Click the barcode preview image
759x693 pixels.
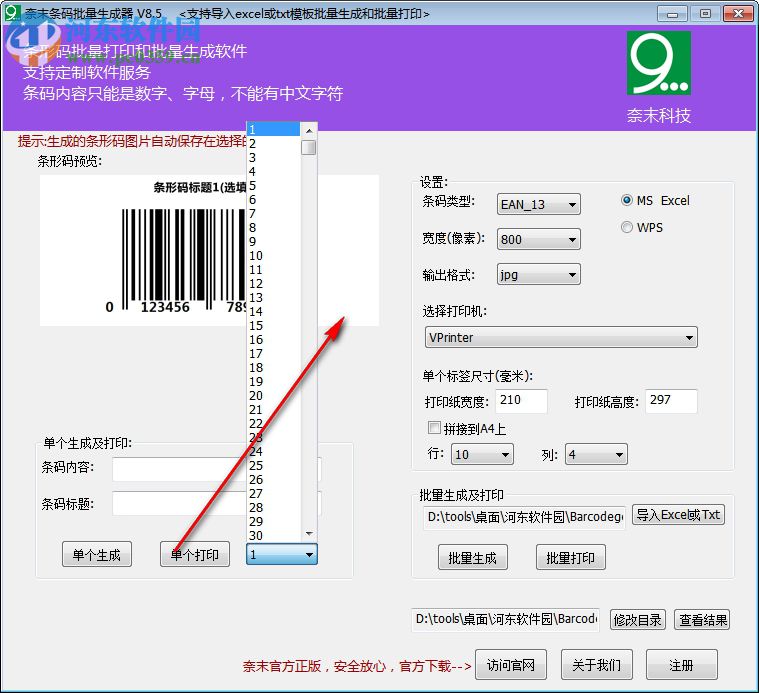pyautogui.click(x=209, y=250)
